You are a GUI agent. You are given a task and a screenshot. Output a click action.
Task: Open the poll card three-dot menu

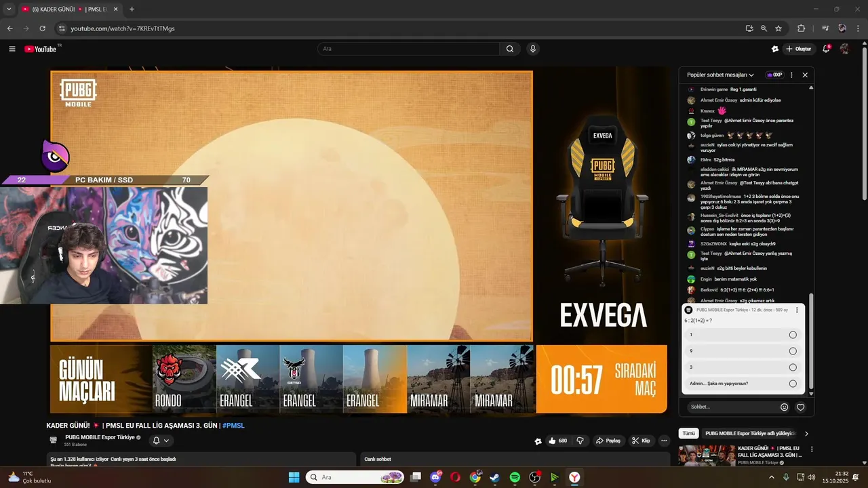pos(797,310)
